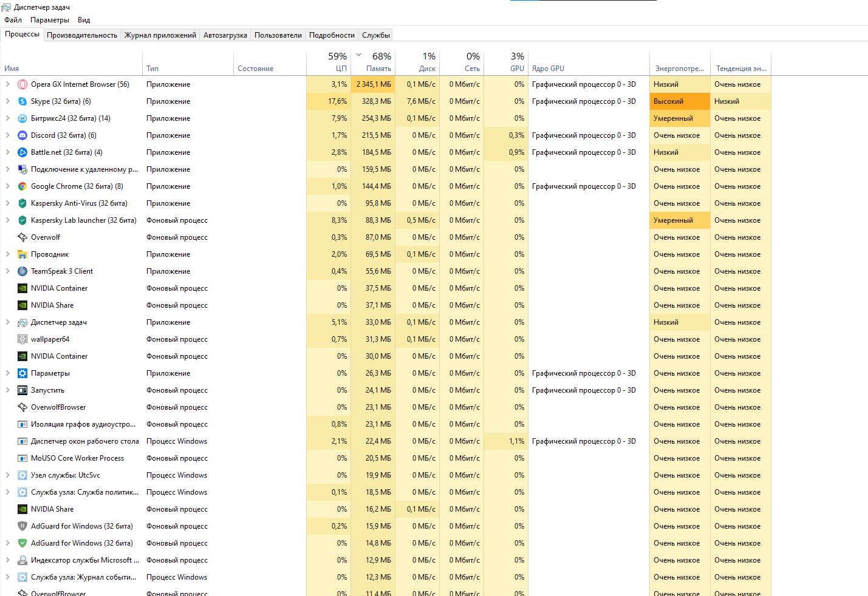Sort processes by ЦП column header
This screenshot has height=596, width=868.
point(329,62)
